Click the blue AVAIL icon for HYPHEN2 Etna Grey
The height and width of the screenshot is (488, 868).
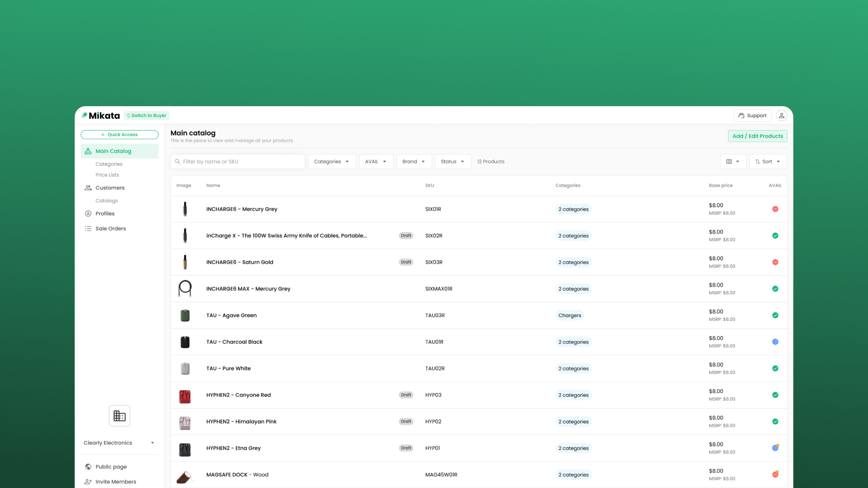tap(775, 448)
